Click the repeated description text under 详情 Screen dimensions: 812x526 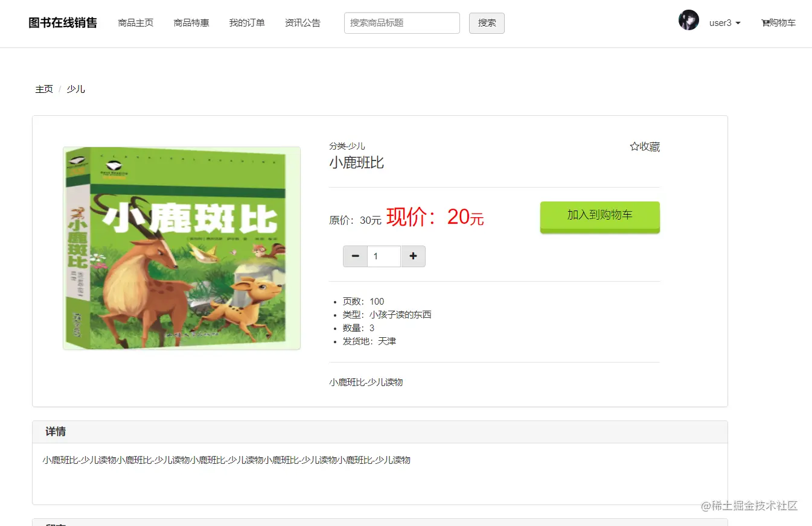[226, 460]
